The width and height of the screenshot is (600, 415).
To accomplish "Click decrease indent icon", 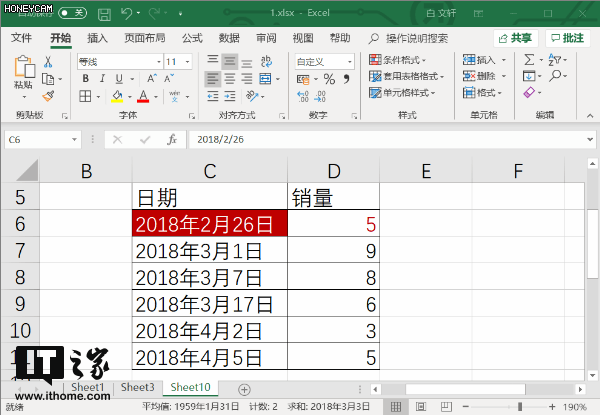I will [213, 96].
